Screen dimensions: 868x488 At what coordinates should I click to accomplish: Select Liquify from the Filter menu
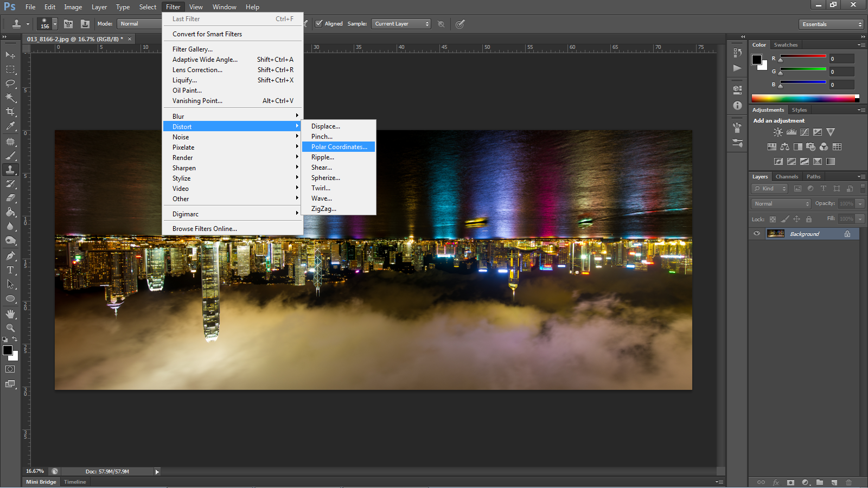pyautogui.click(x=233, y=80)
